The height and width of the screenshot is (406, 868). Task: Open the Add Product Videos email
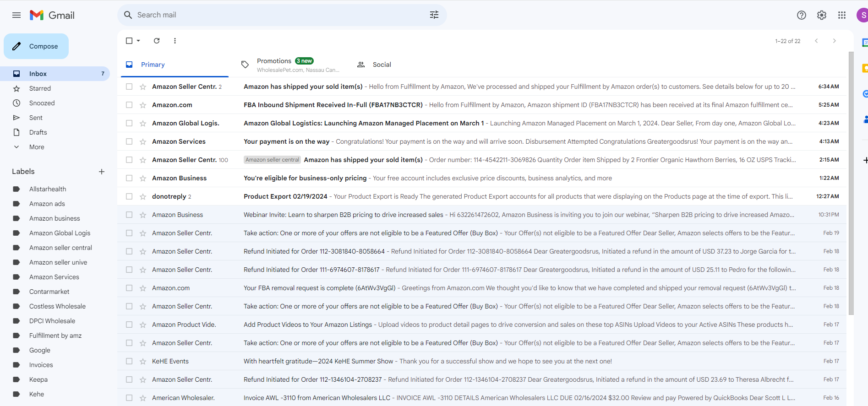pyautogui.click(x=482, y=325)
